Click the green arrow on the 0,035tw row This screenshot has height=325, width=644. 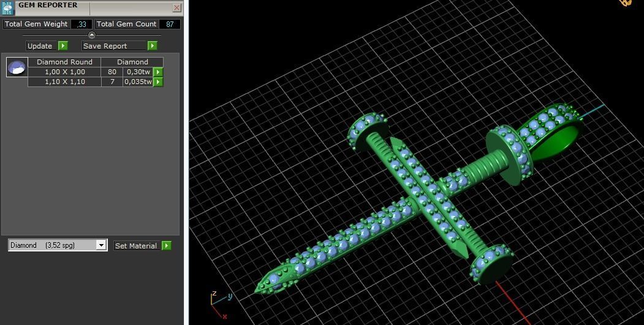[x=157, y=82]
